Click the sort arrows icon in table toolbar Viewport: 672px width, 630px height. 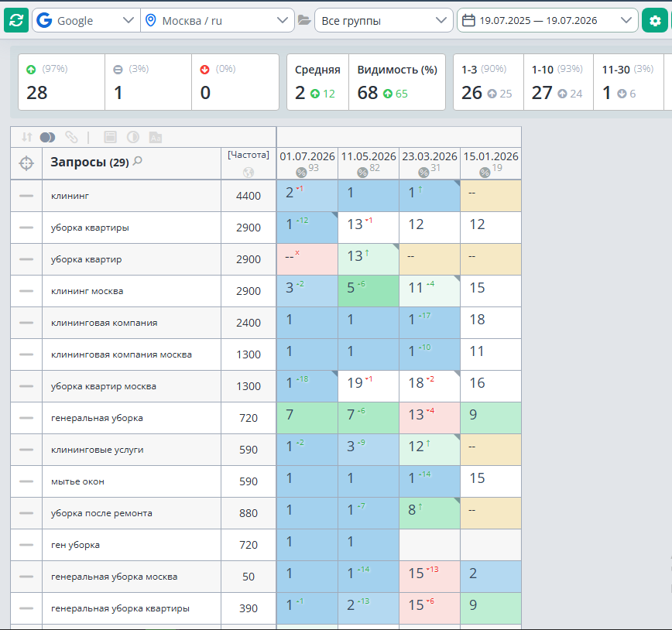coord(26,137)
